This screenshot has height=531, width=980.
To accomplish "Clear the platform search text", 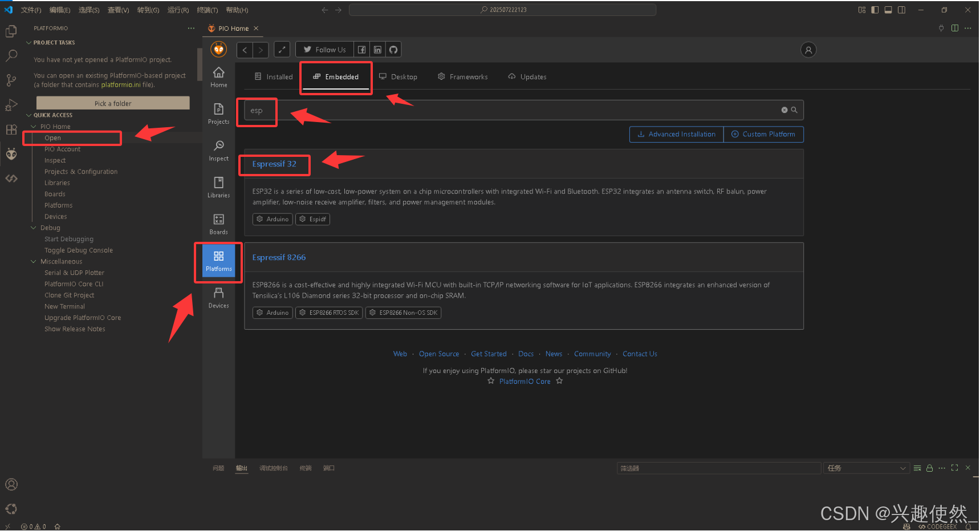I will [784, 110].
